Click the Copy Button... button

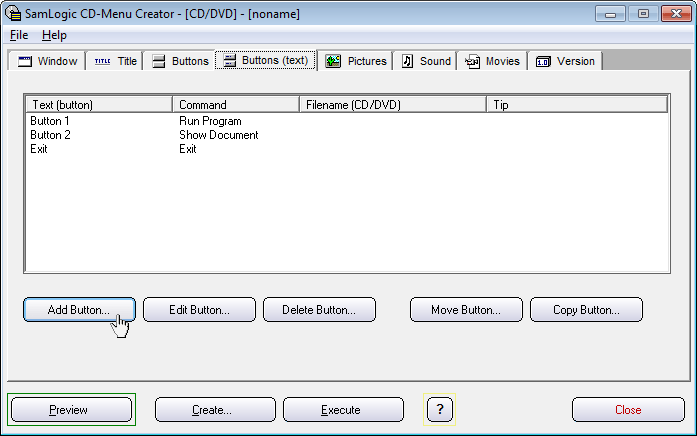(x=586, y=310)
